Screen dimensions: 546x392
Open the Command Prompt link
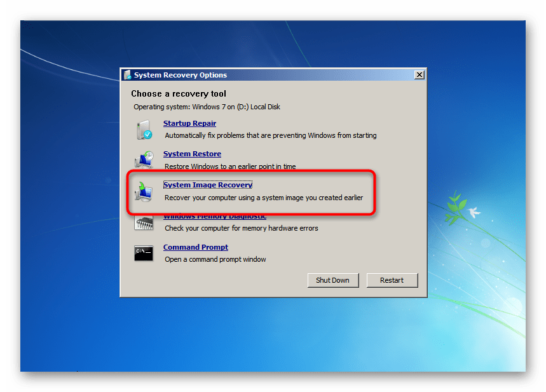pos(195,247)
